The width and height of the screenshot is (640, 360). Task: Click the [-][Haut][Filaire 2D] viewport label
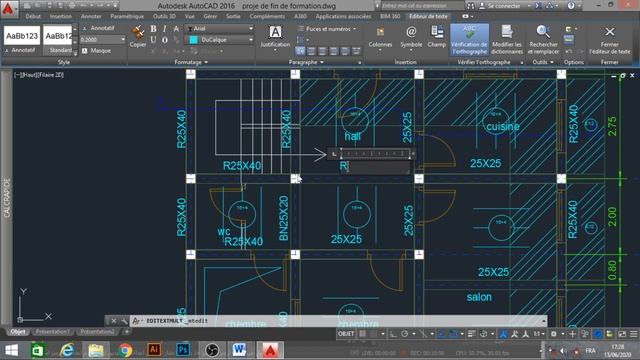point(39,75)
